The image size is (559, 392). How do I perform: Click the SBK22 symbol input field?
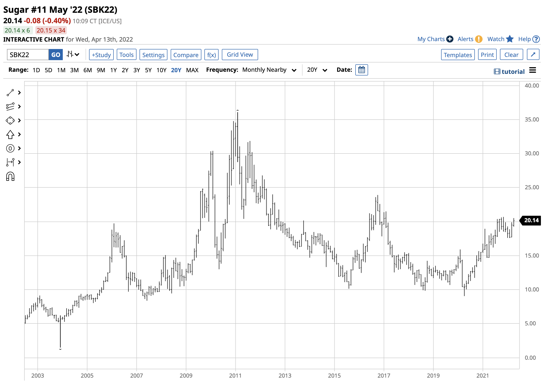click(28, 55)
